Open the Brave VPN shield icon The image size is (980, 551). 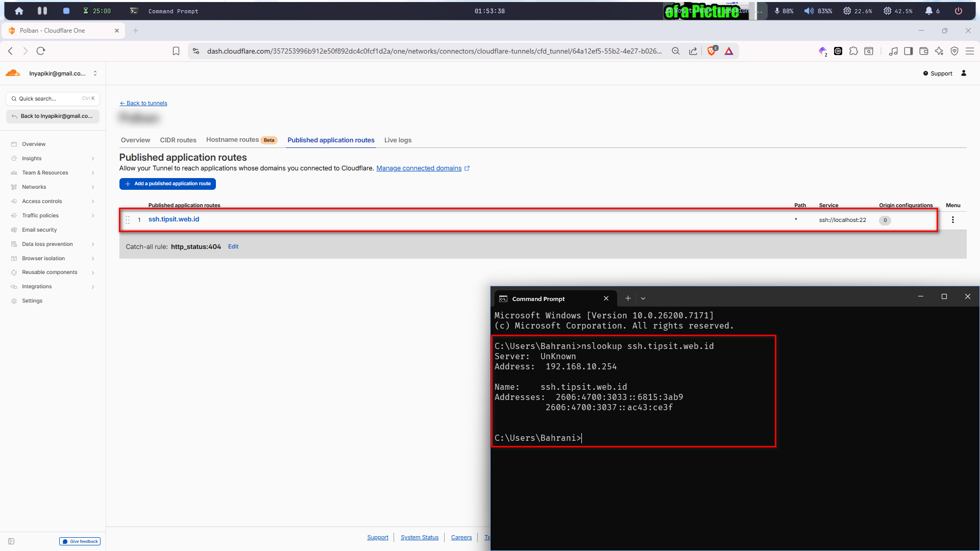(x=954, y=51)
